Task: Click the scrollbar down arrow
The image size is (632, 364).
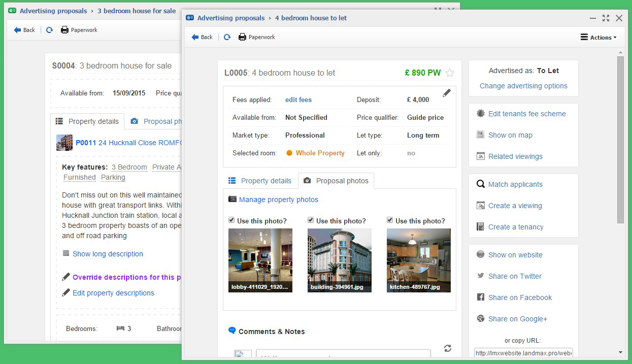Action: [620, 352]
